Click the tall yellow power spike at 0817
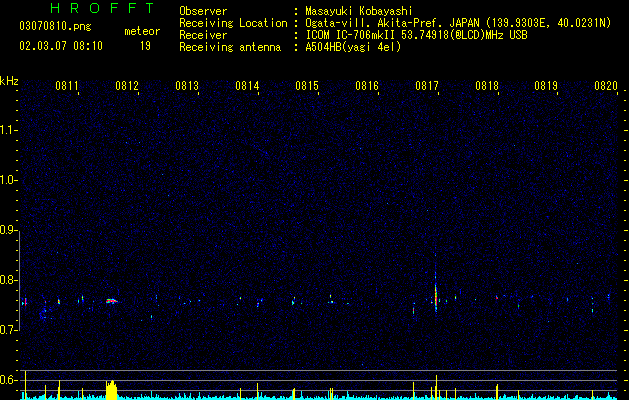The width and height of the screenshot is (629, 400). [436, 387]
